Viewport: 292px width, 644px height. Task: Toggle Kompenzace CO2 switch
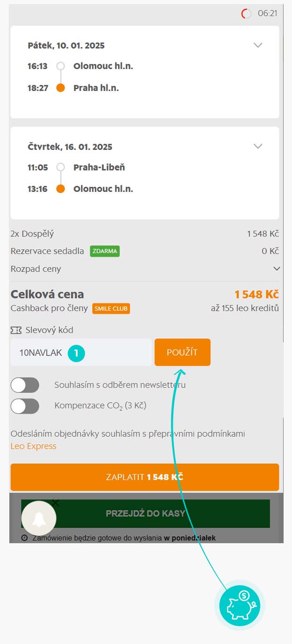coord(25,406)
